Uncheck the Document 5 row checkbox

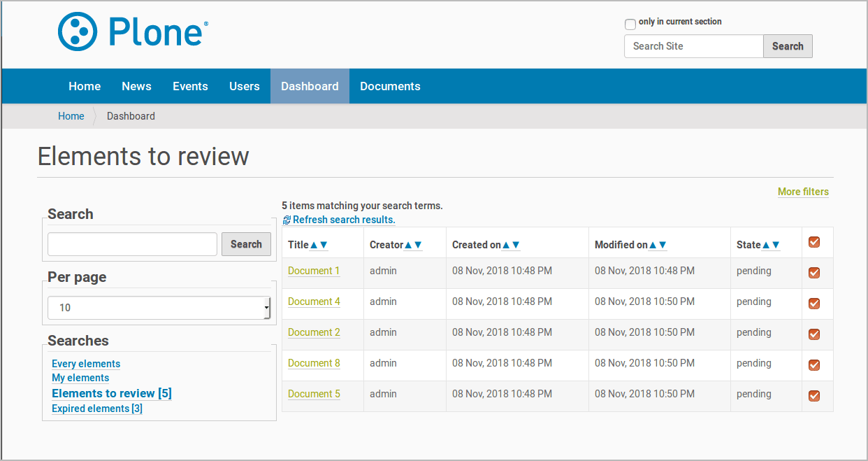[814, 396]
